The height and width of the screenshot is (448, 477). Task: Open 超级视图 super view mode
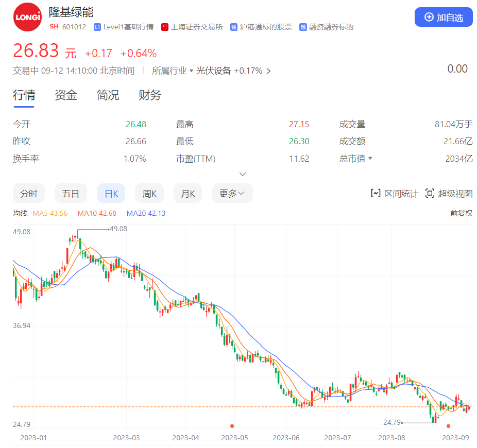[x=449, y=194]
